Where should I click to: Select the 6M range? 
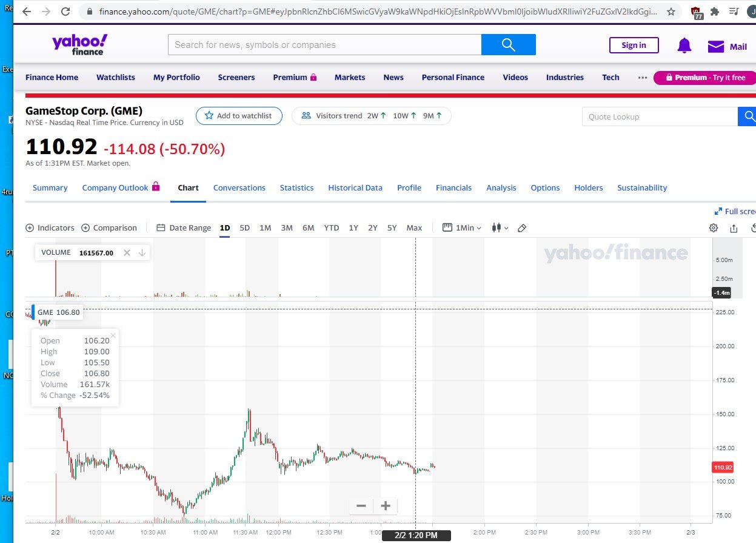pos(308,228)
